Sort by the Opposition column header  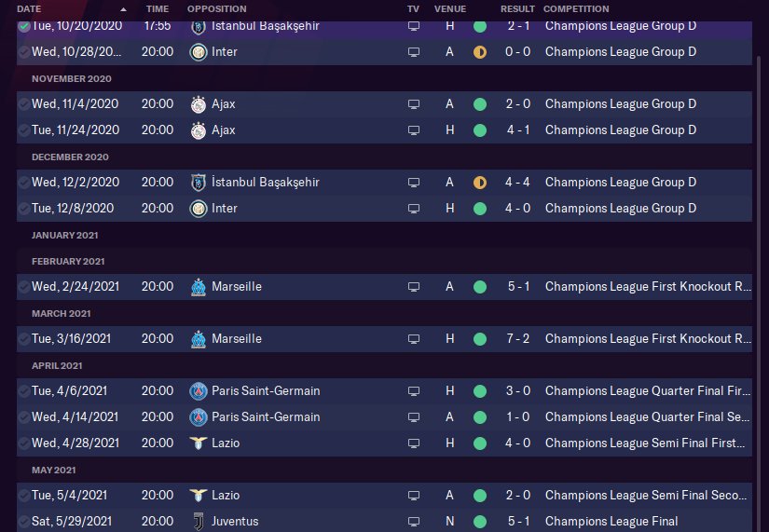coord(216,8)
